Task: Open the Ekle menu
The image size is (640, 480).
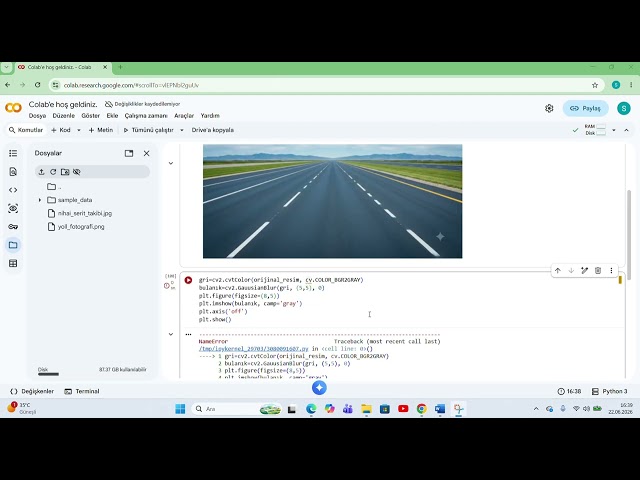Action: coord(112,116)
